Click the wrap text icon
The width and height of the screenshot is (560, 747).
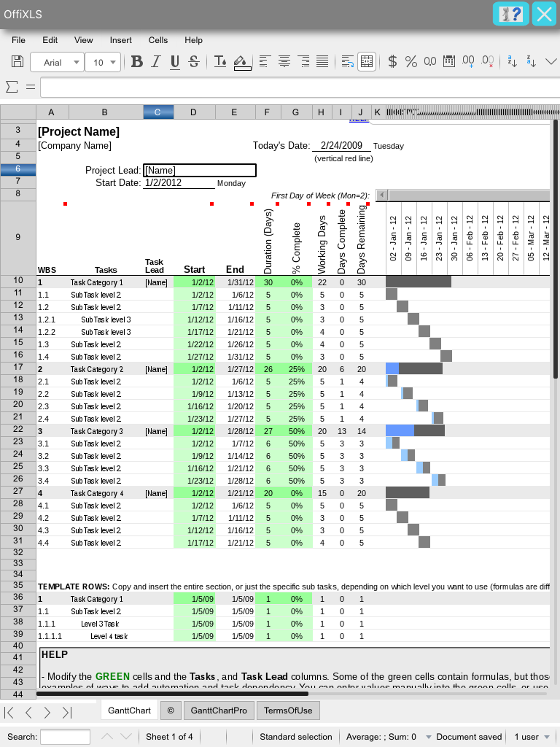[x=347, y=62]
